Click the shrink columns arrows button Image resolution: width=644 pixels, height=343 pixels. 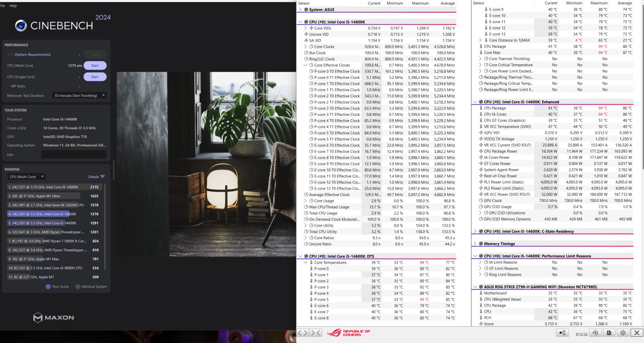tap(316, 333)
